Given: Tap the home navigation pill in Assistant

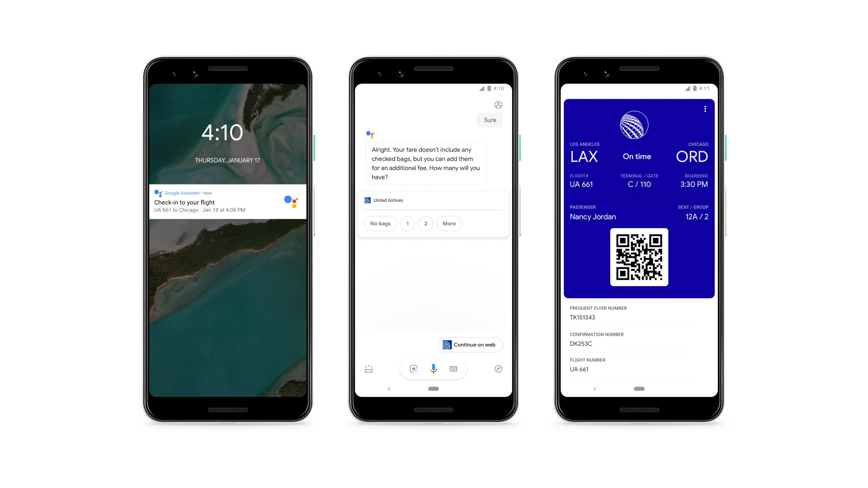Looking at the screenshot, I should [434, 388].
